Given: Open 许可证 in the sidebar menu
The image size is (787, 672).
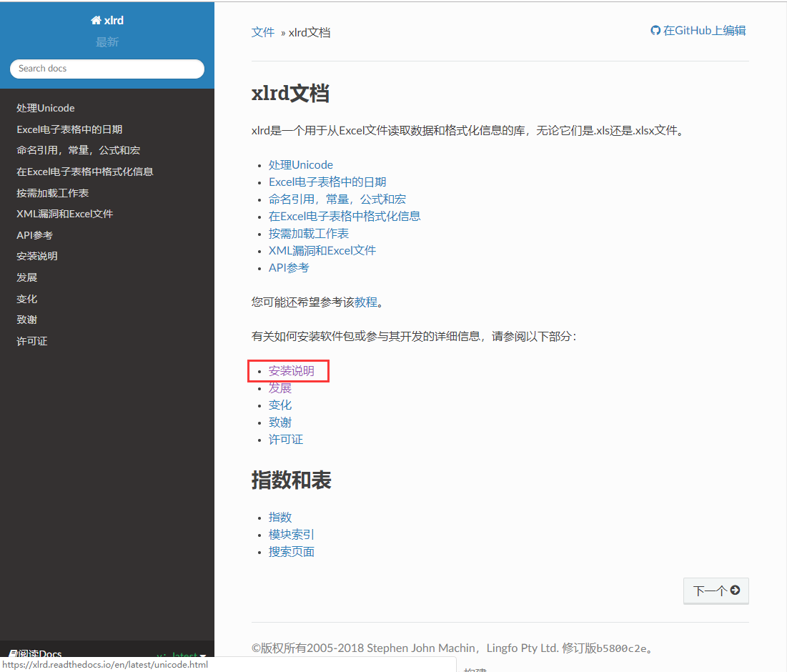Looking at the screenshot, I should point(32,341).
